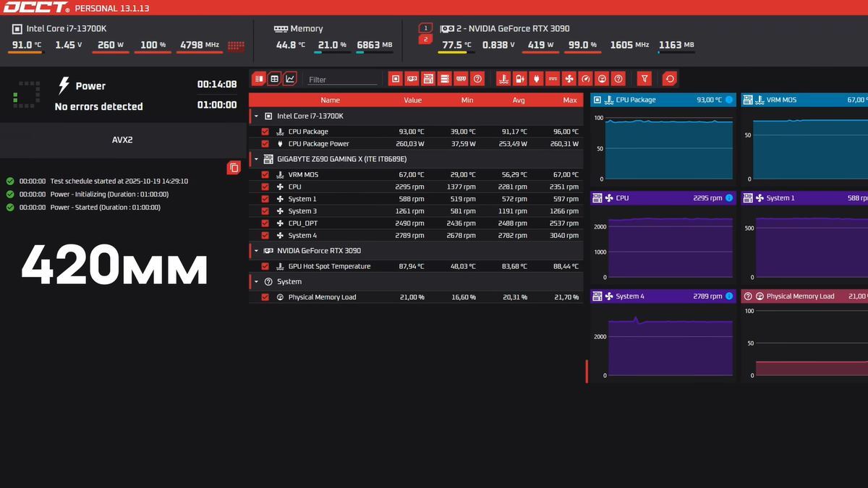Click the GPU usage 99.0 % bar
The image size is (868, 488).
pos(582,52)
